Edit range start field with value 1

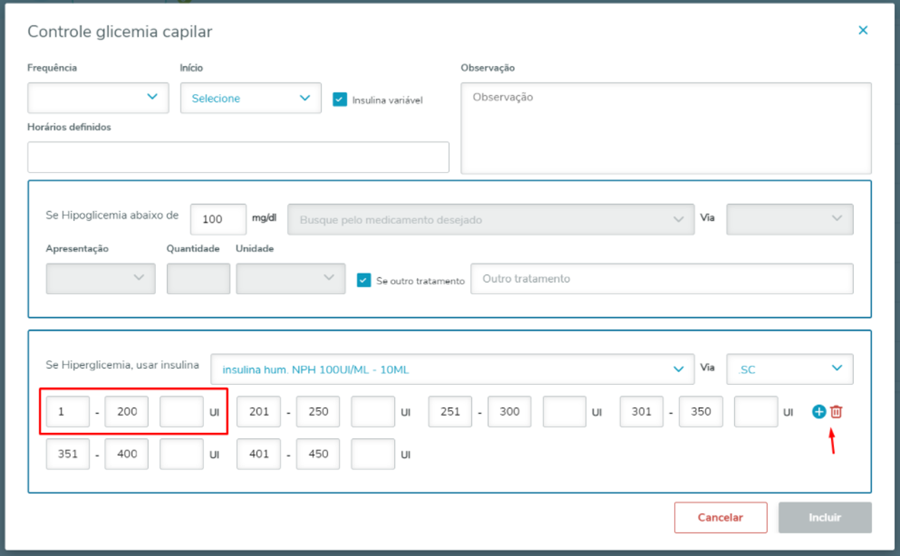click(68, 411)
